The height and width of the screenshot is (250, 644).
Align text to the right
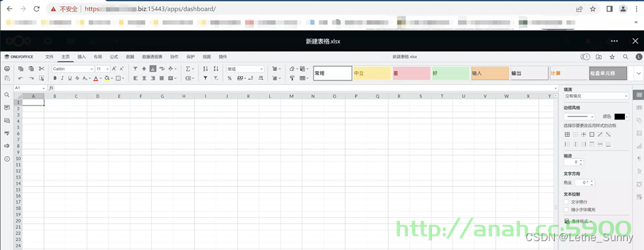153,78
